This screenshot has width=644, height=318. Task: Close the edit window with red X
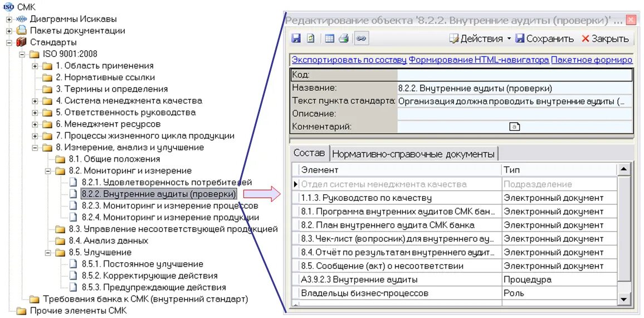[x=630, y=20]
